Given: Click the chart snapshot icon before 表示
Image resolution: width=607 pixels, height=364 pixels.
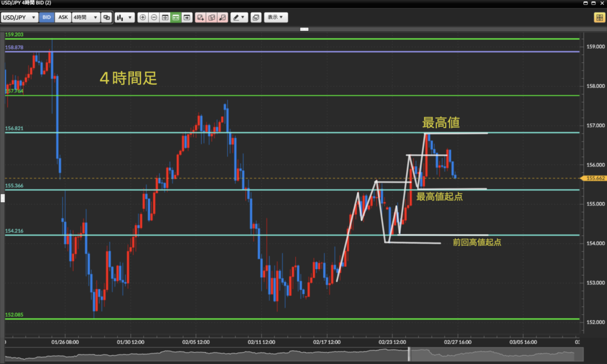Looking at the screenshot, I should (255, 18).
